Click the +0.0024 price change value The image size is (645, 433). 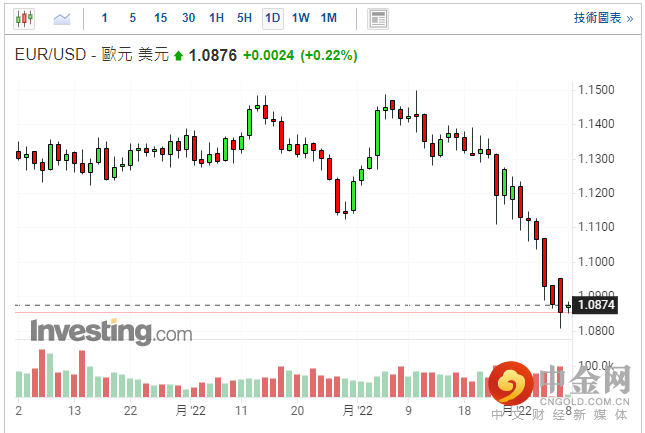268,55
